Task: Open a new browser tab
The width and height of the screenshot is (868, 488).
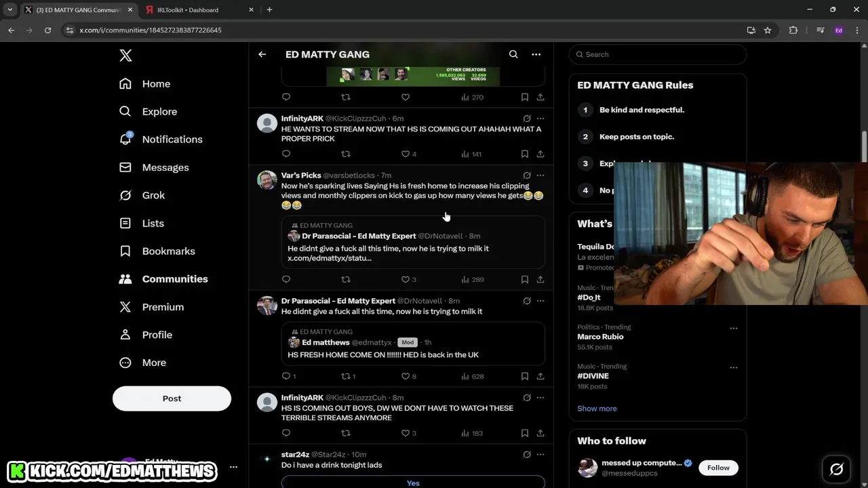Action: [x=269, y=10]
